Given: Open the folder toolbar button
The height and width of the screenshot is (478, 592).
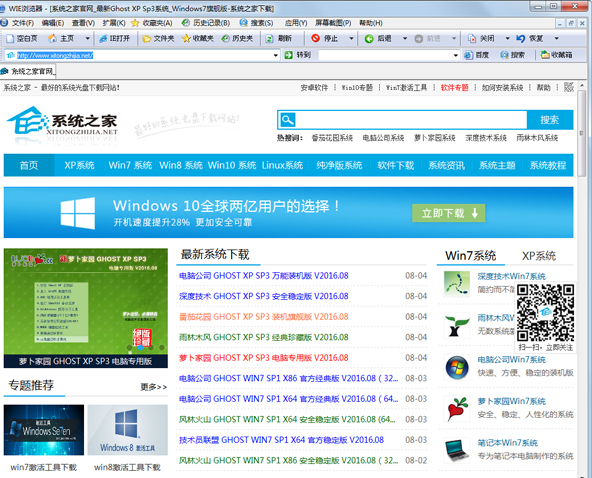Looking at the screenshot, I should click(x=158, y=39).
